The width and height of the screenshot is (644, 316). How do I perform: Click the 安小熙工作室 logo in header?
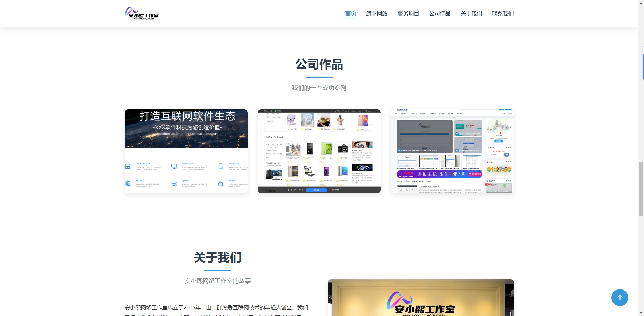[142, 13]
